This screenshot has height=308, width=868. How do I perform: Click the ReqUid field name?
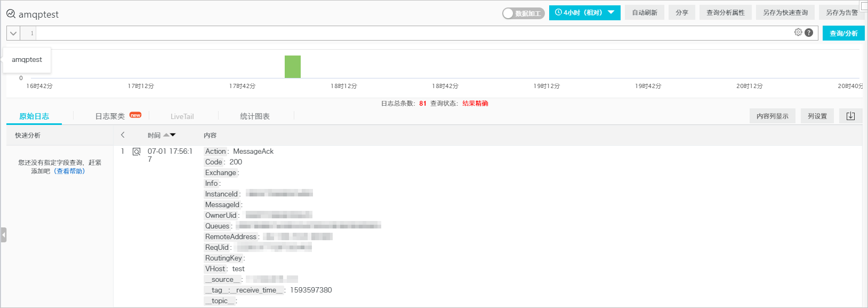(x=217, y=247)
